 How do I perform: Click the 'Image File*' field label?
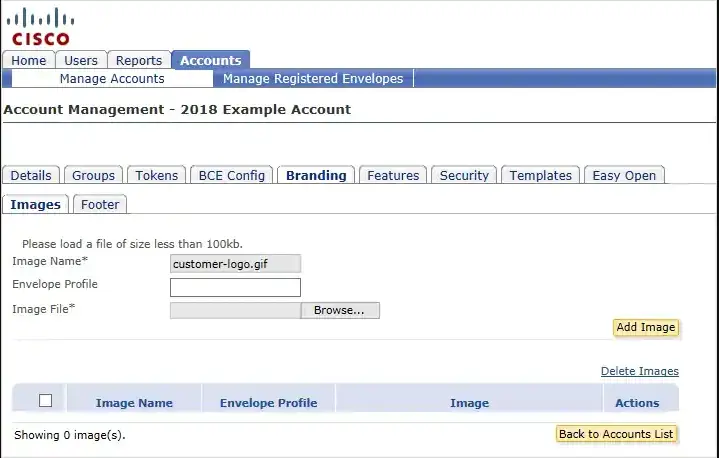44,309
